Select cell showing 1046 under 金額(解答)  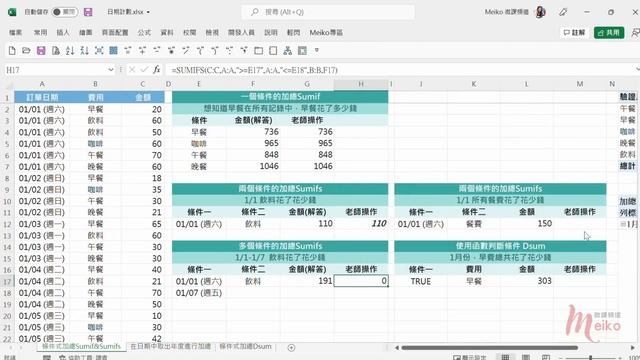(253, 166)
